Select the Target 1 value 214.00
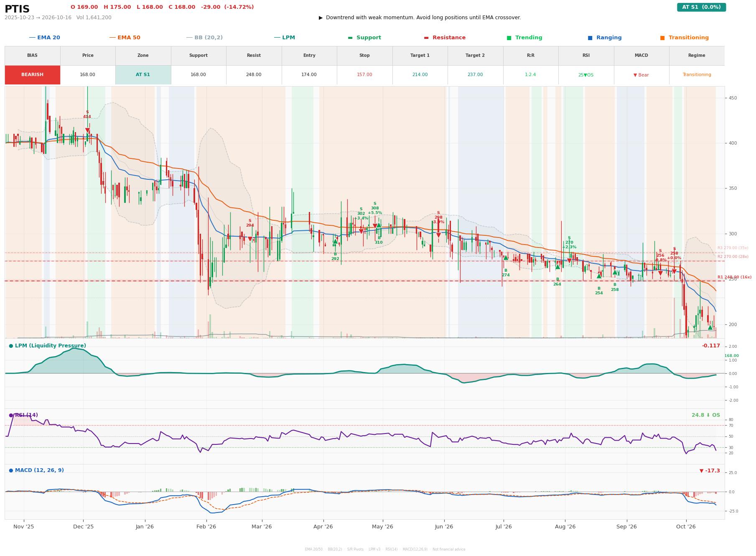 420,75
